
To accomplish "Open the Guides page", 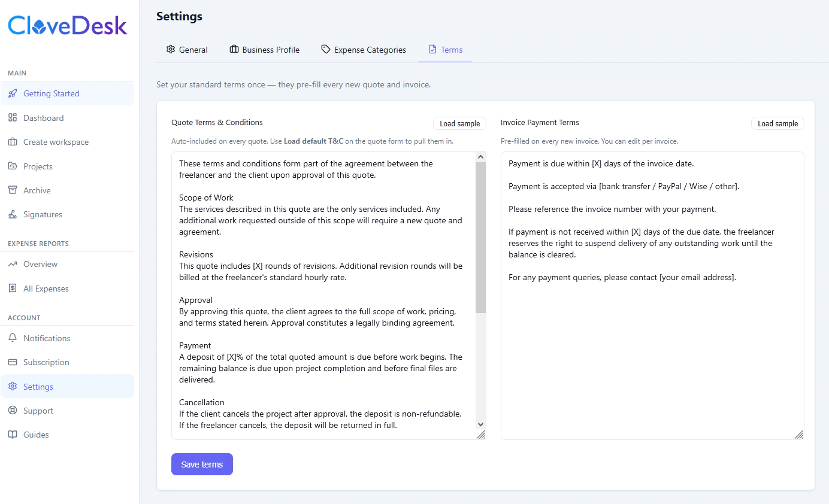I will click(x=67, y=435).
